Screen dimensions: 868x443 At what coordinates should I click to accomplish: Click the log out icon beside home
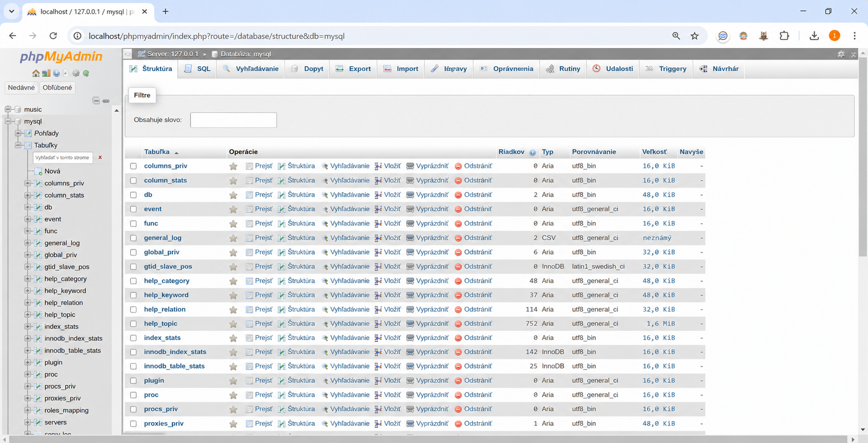46,73
